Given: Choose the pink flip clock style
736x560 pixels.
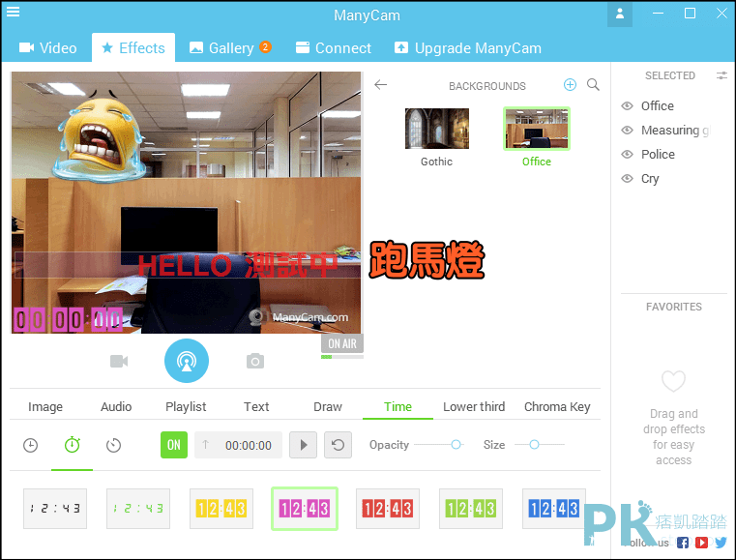Looking at the screenshot, I should click(305, 509).
